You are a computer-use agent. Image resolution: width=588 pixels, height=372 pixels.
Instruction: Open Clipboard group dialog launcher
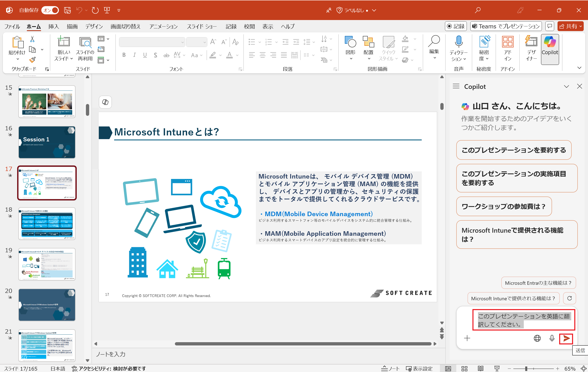click(47, 69)
